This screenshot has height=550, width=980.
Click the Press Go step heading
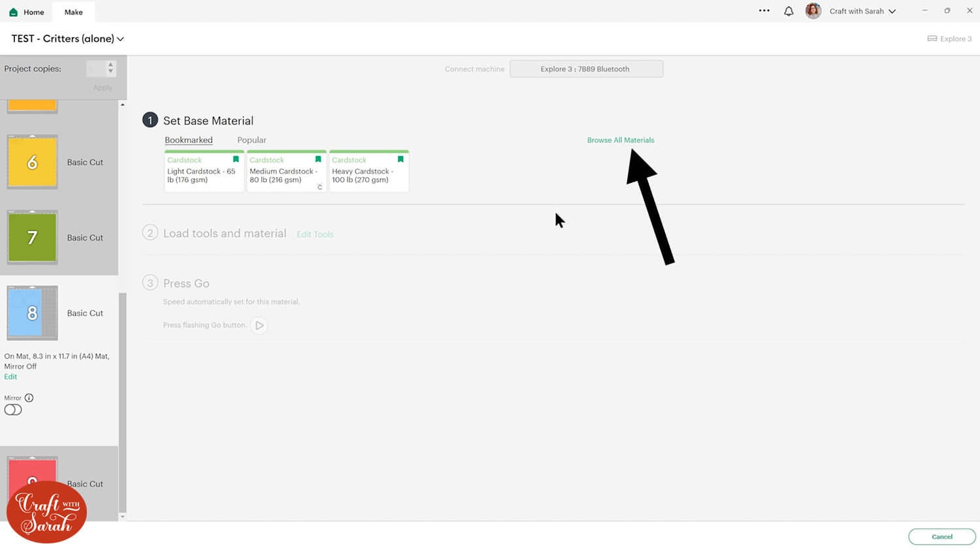(186, 283)
